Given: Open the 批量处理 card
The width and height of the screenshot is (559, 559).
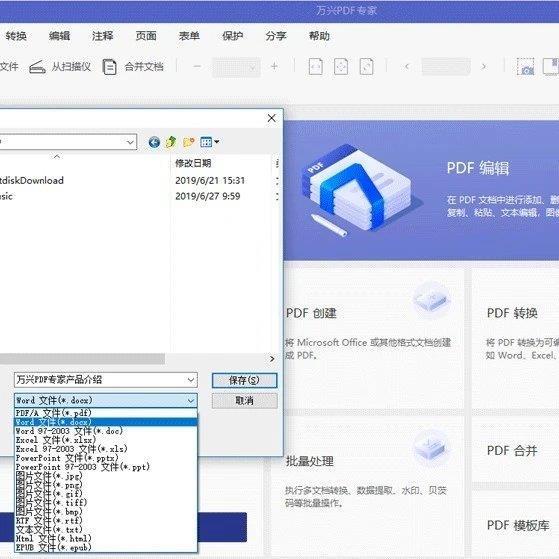Looking at the screenshot, I should [367, 487].
